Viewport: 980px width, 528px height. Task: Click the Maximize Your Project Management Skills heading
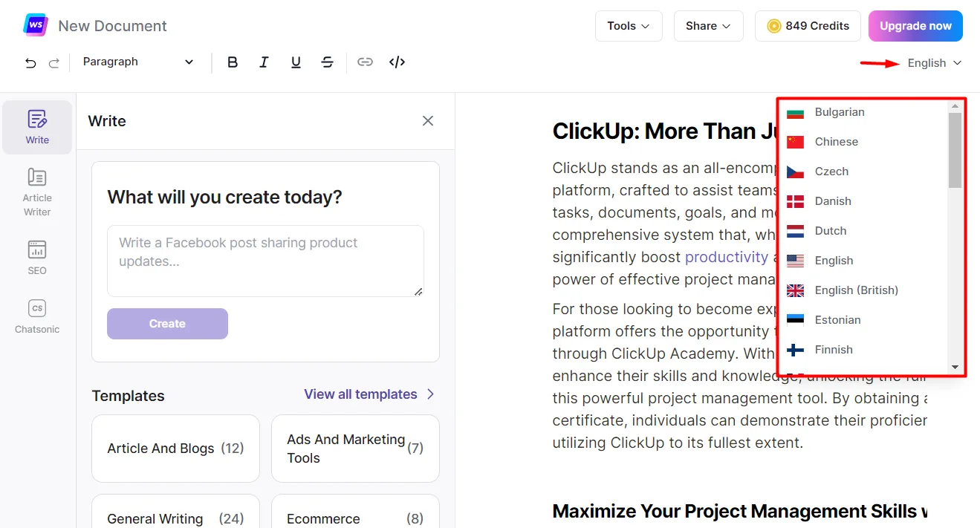click(740, 512)
